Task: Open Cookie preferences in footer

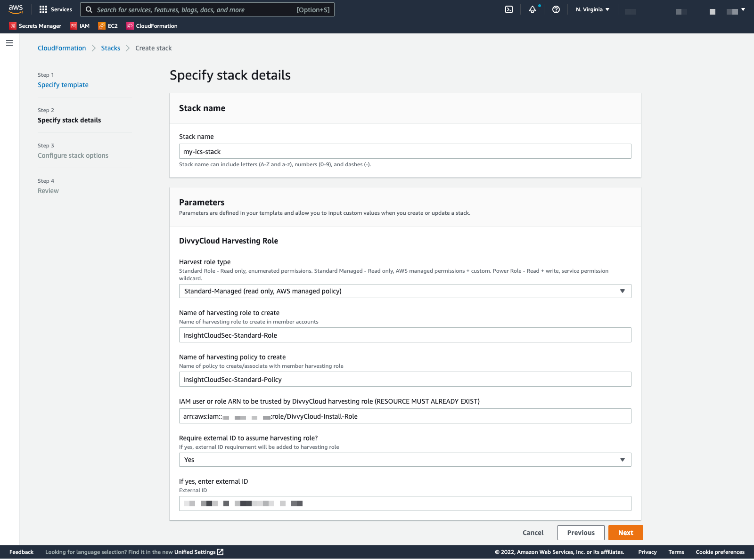Action: [x=720, y=552]
